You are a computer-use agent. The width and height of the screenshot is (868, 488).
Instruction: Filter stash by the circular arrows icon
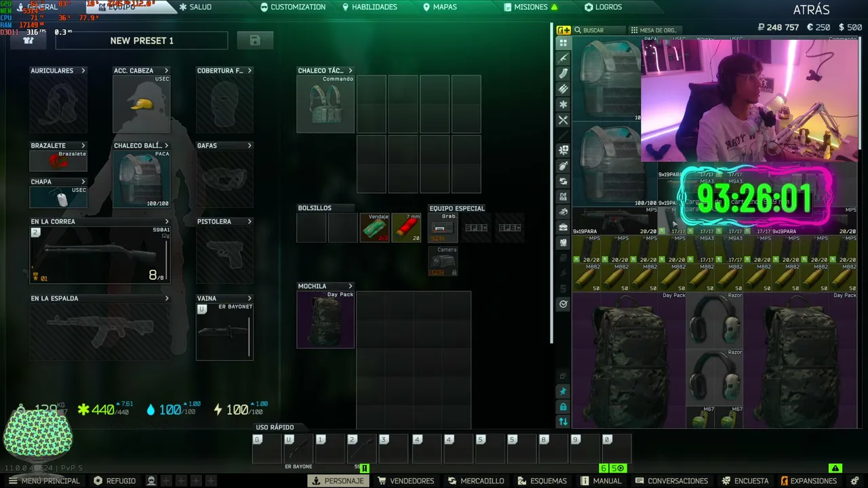click(563, 182)
